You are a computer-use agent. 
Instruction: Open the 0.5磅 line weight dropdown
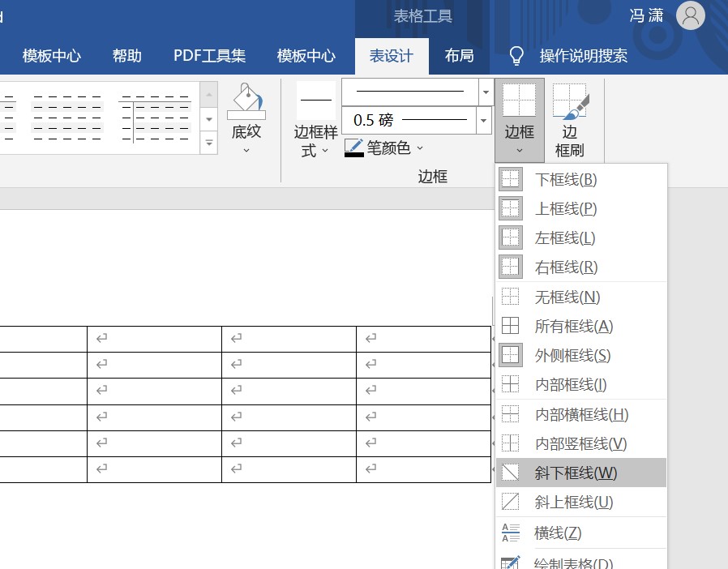coord(483,120)
